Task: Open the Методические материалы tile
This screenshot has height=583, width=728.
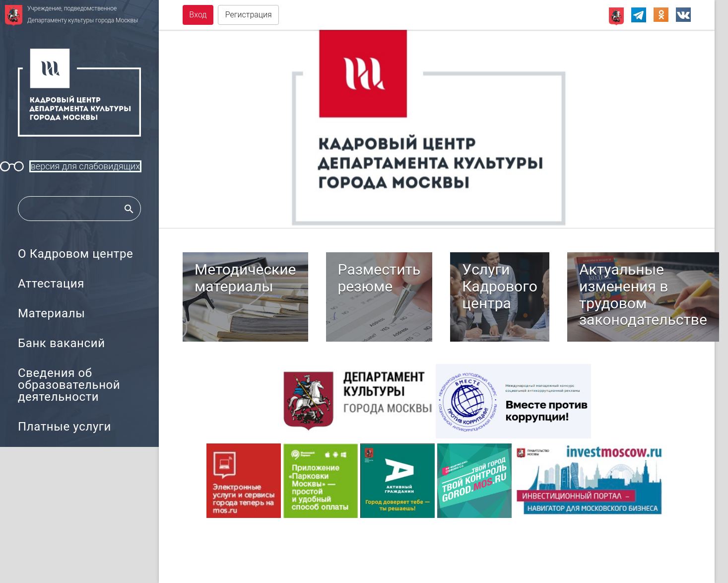Action: (x=245, y=297)
